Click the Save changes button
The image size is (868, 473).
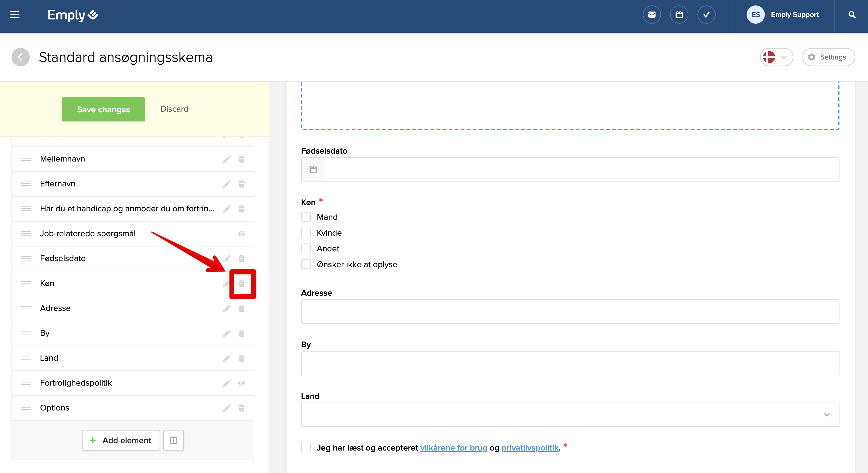[x=103, y=109]
